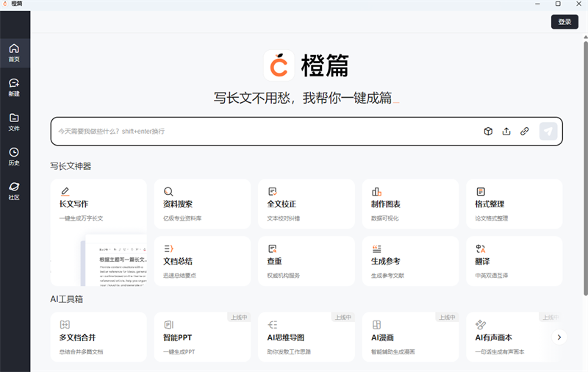
Task: Open the 历史 history sidebar tab
Action: pos(14,157)
